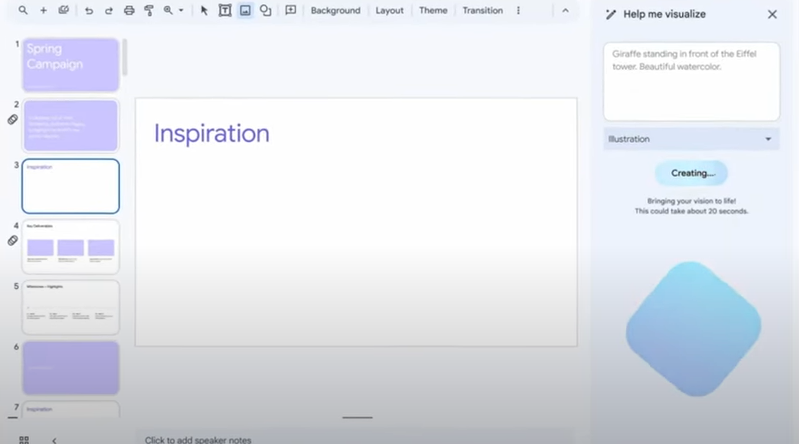Open the Transition panel
This screenshot has height=444, width=799.
point(482,10)
